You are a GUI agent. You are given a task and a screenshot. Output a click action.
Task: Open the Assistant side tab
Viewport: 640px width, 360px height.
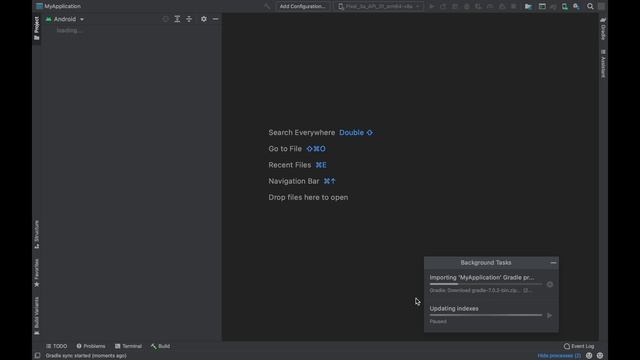(x=603, y=63)
